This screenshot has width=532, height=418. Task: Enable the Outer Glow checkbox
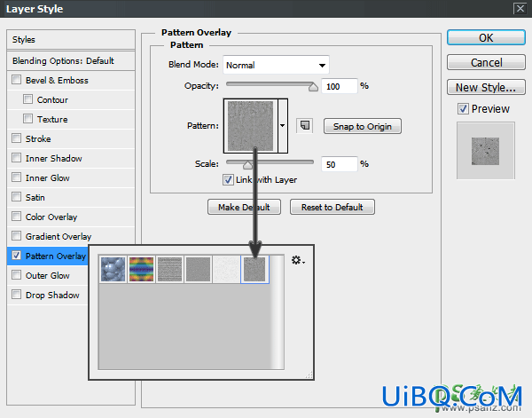pyautogui.click(x=16, y=275)
